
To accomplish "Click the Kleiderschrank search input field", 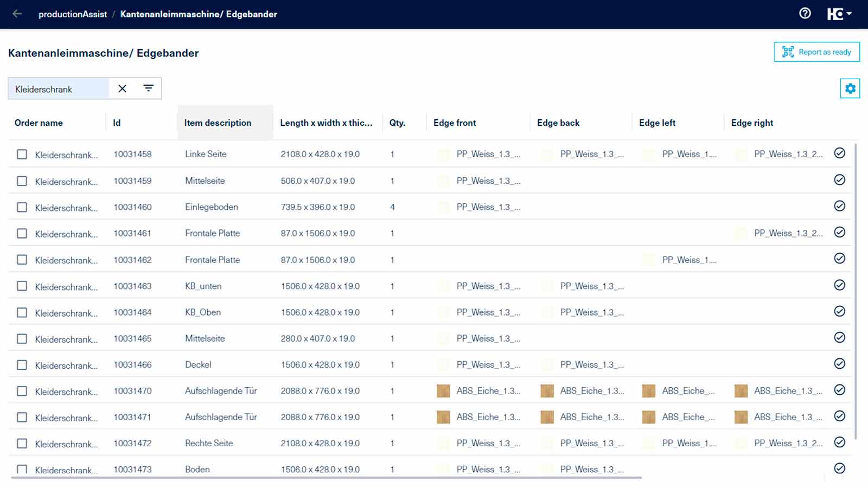I will click(x=58, y=89).
